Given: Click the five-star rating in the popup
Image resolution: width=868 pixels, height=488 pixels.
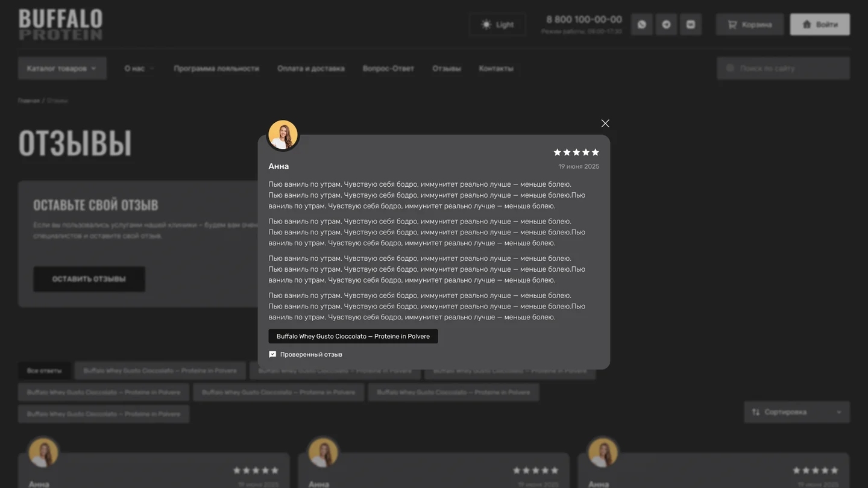Looking at the screenshot, I should click(x=576, y=152).
